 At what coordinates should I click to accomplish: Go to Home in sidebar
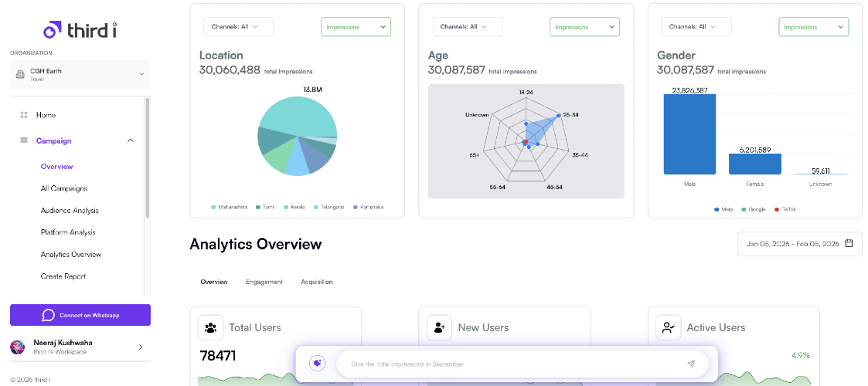[46, 115]
